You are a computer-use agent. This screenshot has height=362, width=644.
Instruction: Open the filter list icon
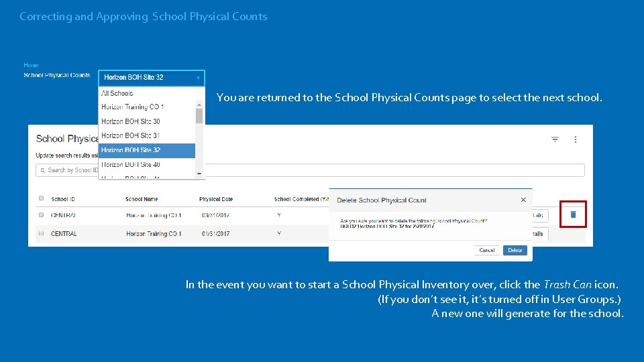click(555, 139)
